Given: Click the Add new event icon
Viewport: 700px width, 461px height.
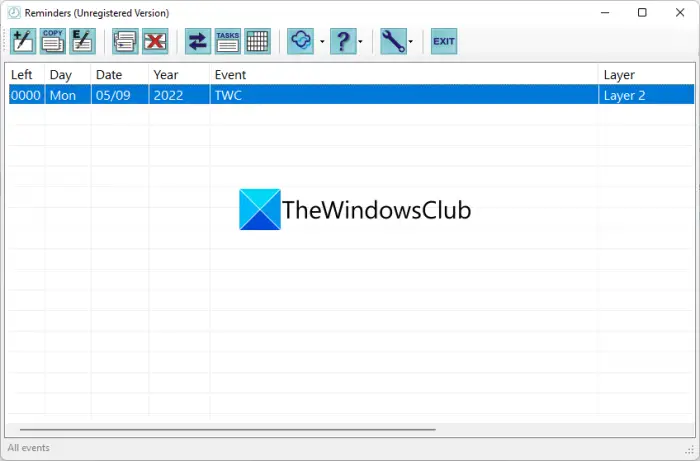Looking at the screenshot, I should [x=23, y=42].
